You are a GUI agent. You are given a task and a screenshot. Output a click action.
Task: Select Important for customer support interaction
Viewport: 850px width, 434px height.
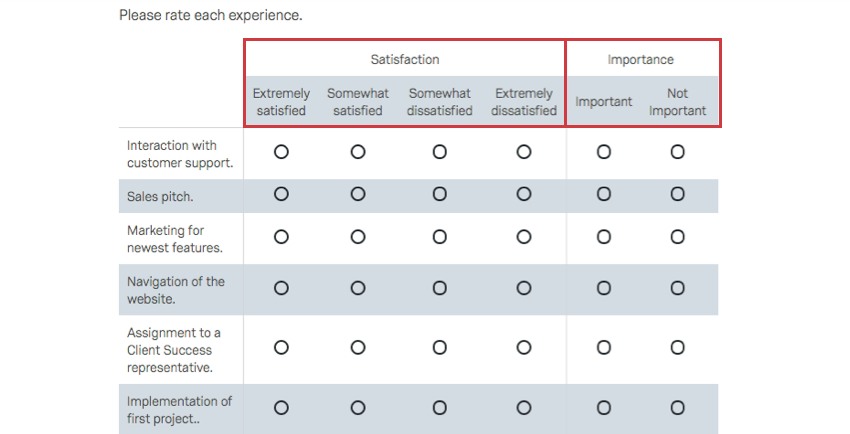tap(604, 152)
